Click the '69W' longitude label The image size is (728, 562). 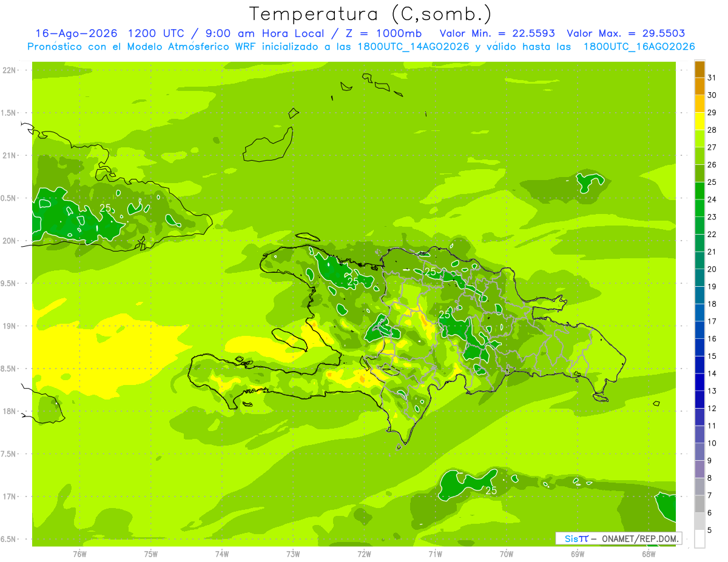click(578, 554)
